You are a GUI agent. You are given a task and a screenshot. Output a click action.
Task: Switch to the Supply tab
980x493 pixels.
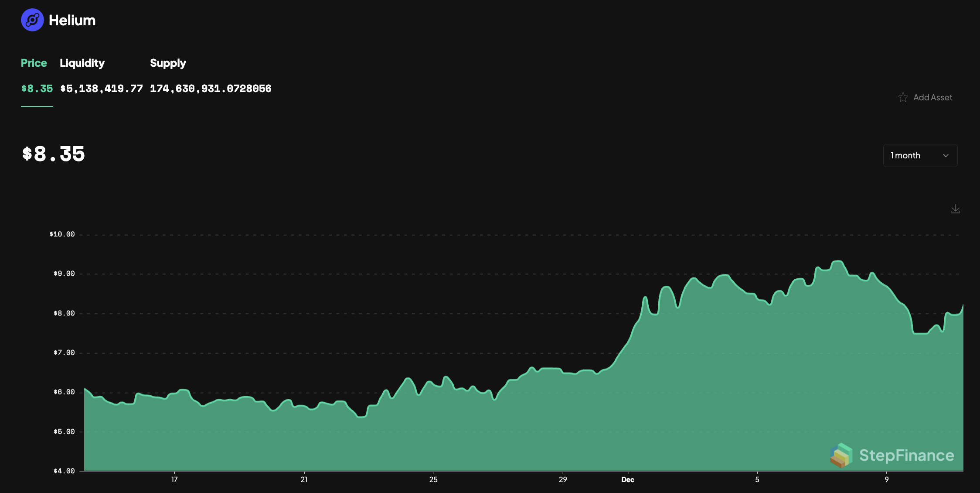[x=168, y=63]
